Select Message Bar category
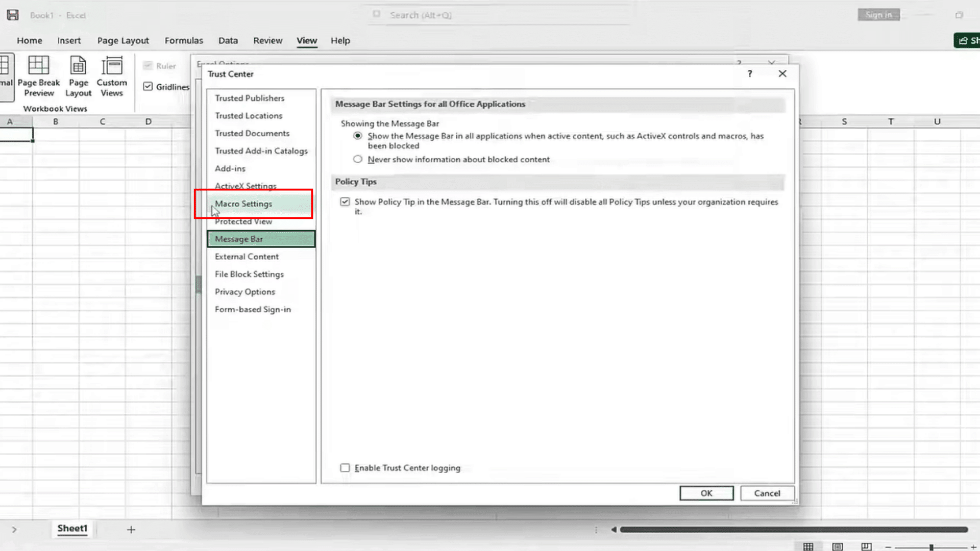The width and height of the screenshot is (980, 551). point(261,239)
